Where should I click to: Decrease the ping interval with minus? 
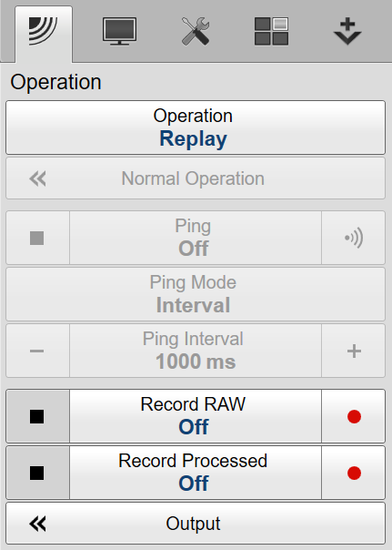[37, 351]
